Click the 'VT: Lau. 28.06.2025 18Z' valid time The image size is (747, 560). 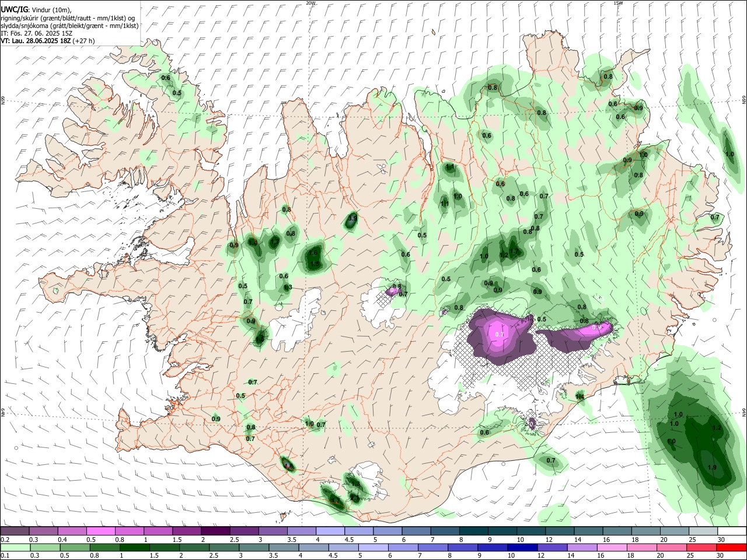coord(36,41)
